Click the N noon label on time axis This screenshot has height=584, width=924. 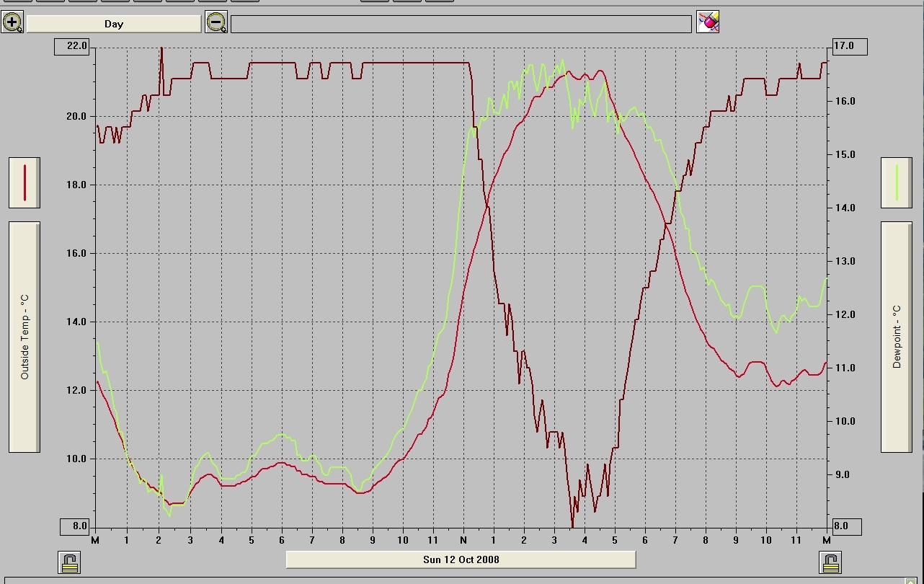(463, 539)
